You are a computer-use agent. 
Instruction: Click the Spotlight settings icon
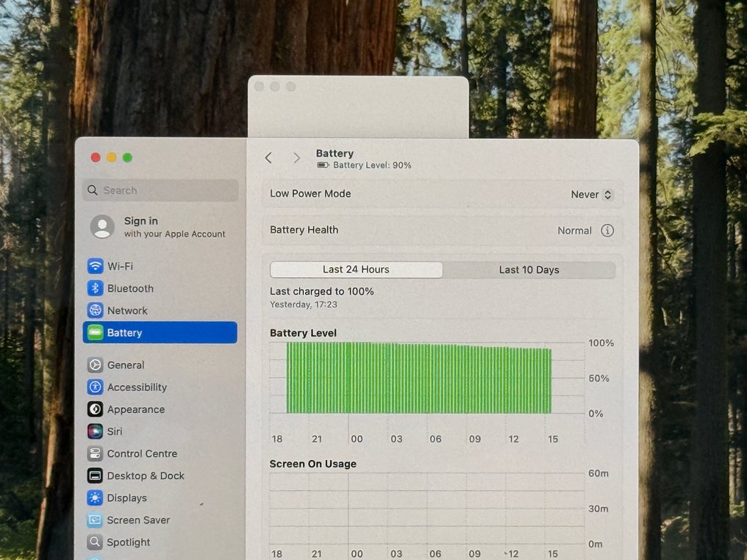[x=96, y=542]
